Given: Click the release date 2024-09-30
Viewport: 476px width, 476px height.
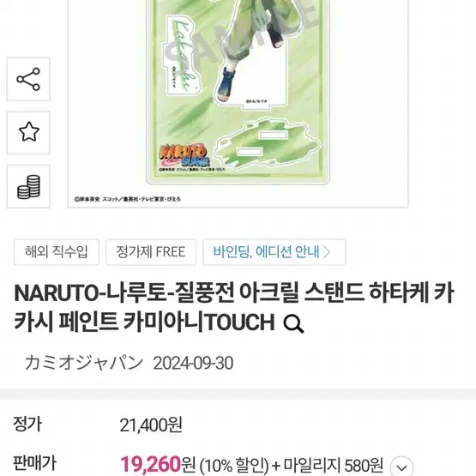Looking at the screenshot, I should pyautogui.click(x=193, y=363).
